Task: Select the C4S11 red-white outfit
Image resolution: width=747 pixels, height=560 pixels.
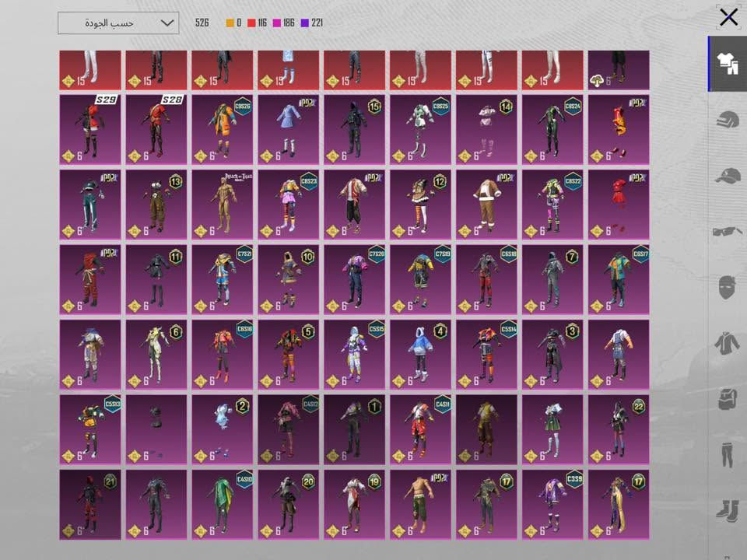Action: [421, 429]
